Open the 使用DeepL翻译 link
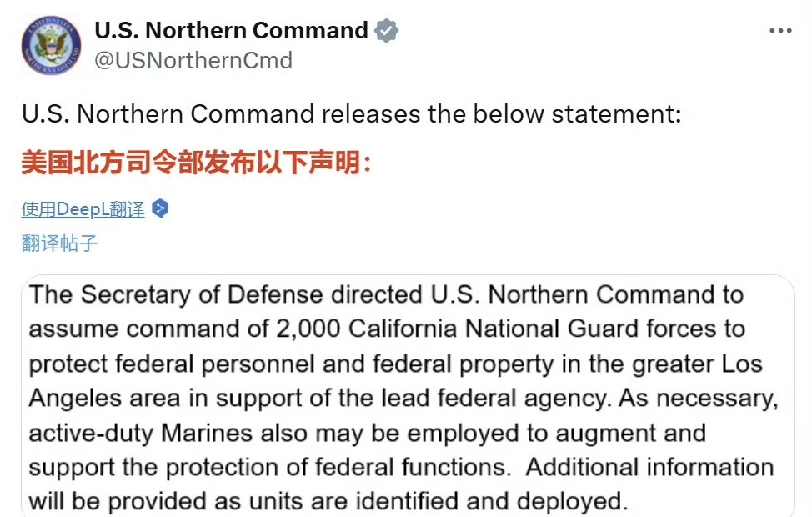The image size is (812, 517). coord(83,209)
